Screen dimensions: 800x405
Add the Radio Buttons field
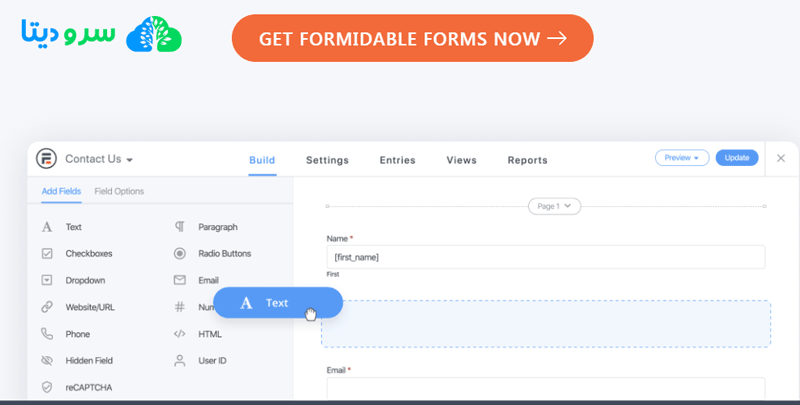point(223,254)
